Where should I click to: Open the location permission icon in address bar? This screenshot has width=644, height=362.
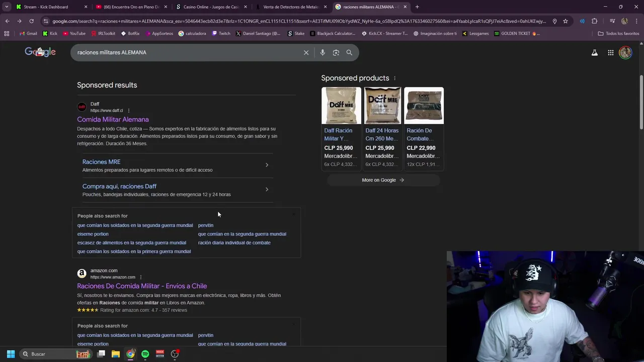[554, 21]
